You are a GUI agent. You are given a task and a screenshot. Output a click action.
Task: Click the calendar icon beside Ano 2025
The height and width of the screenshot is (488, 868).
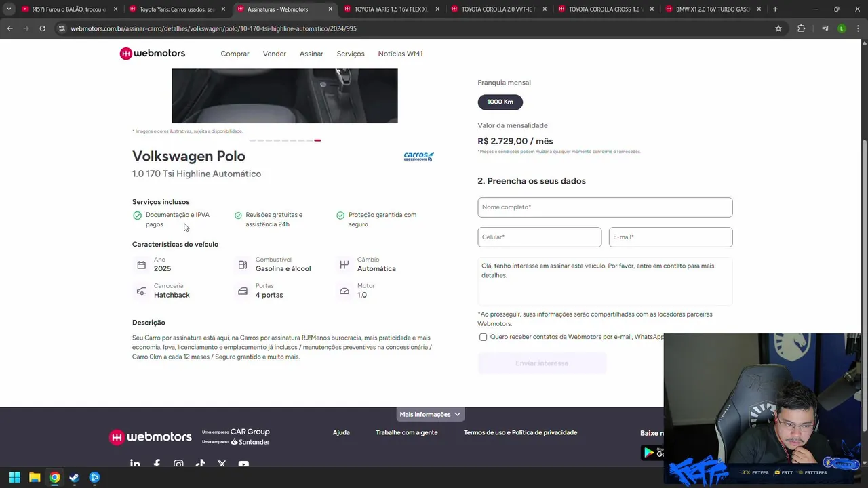(141, 265)
